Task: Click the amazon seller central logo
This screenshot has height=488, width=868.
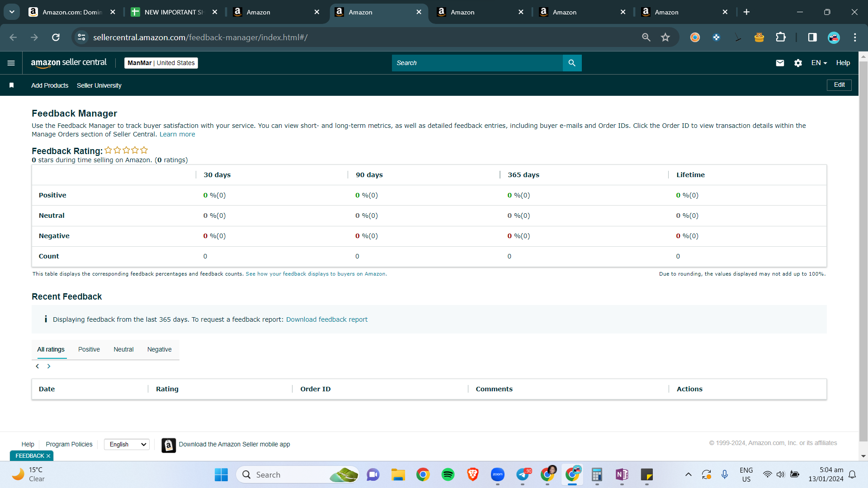Action: (x=69, y=63)
